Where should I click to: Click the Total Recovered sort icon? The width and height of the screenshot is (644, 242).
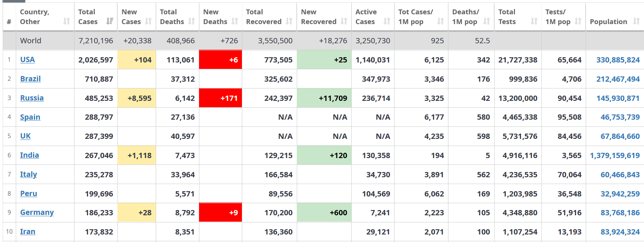[289, 21]
